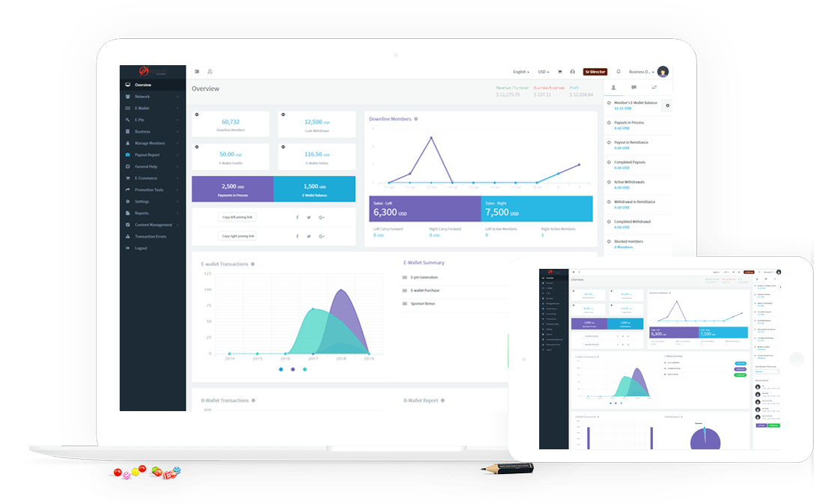Toggle the blue legend dot under E-wallet chart
814x504 pixels.
pyautogui.click(x=281, y=369)
